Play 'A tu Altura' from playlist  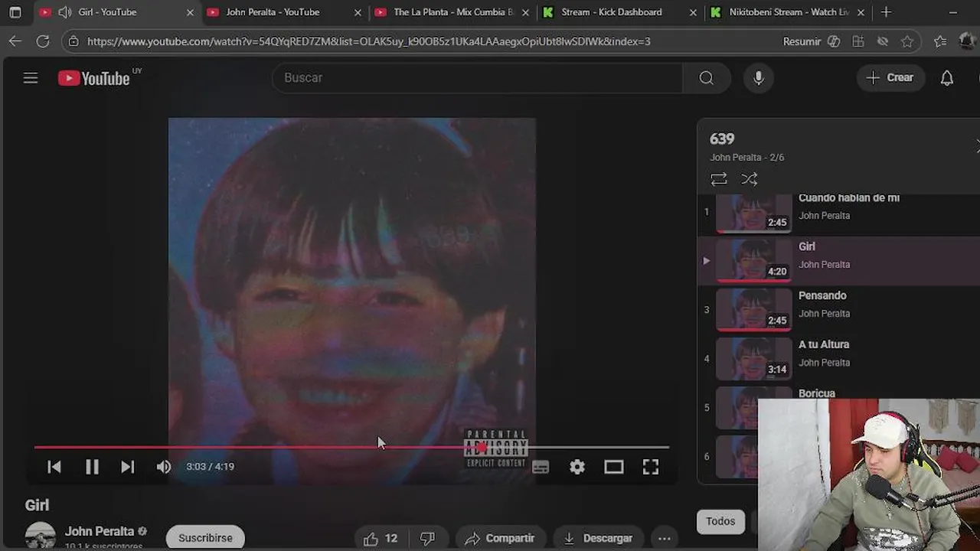(838, 358)
